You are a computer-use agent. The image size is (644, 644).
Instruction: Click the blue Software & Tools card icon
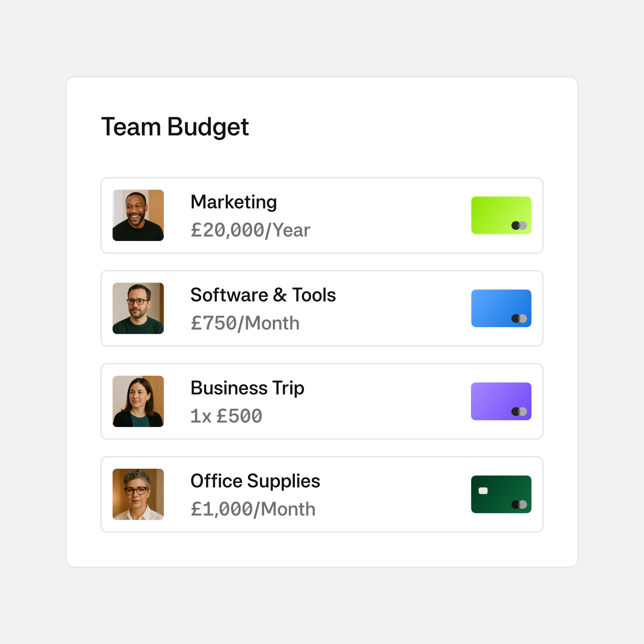click(x=501, y=308)
